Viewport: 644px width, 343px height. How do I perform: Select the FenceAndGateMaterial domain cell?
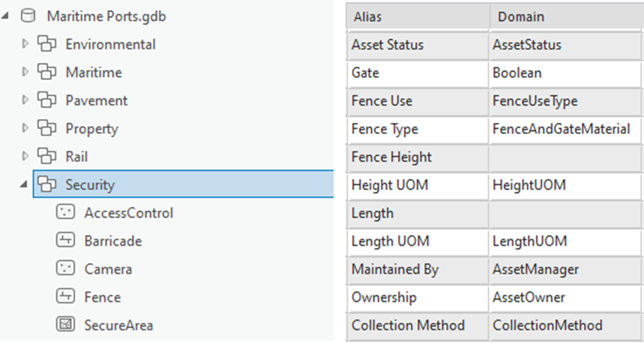(561, 129)
